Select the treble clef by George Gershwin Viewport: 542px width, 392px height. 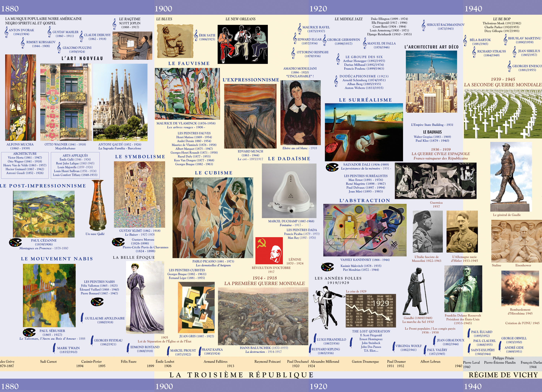click(325, 40)
